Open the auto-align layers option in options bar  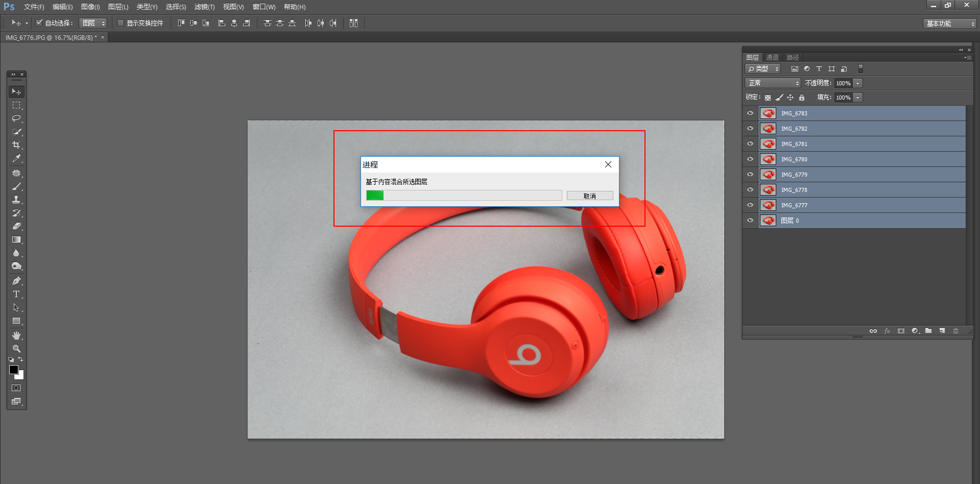353,23
